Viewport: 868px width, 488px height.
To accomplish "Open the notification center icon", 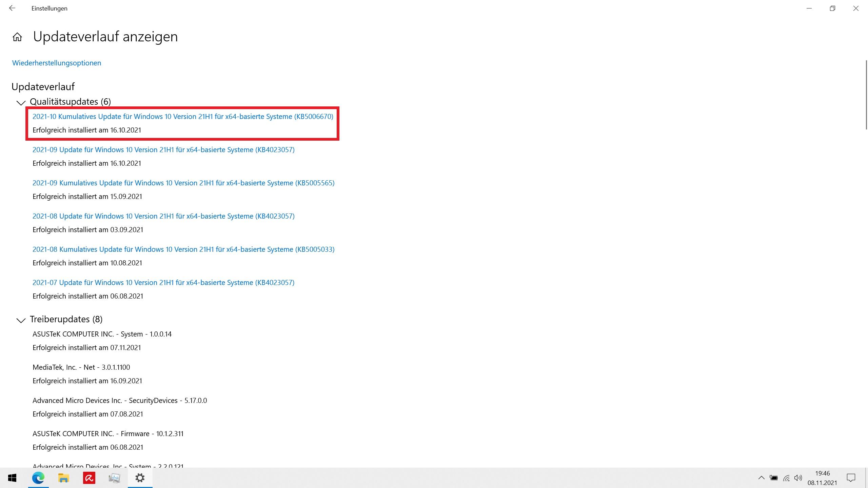I will [x=851, y=478].
